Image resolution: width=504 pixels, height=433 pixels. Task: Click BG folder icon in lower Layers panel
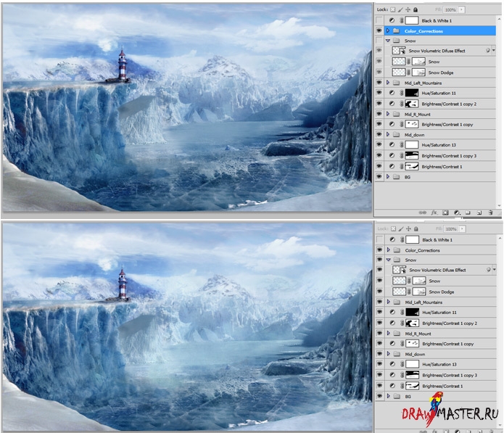[397, 396]
